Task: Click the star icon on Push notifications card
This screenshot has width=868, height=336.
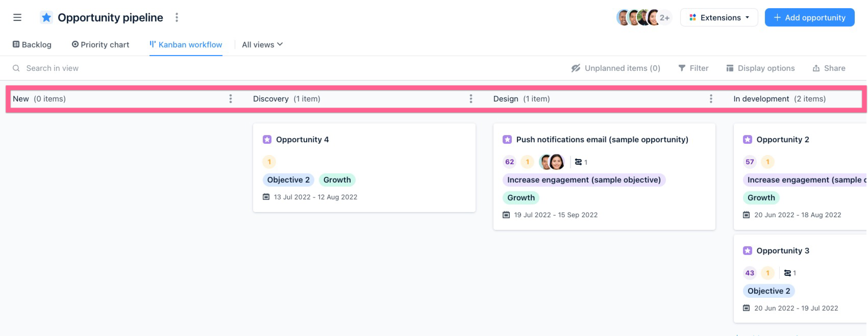Action: (507, 140)
